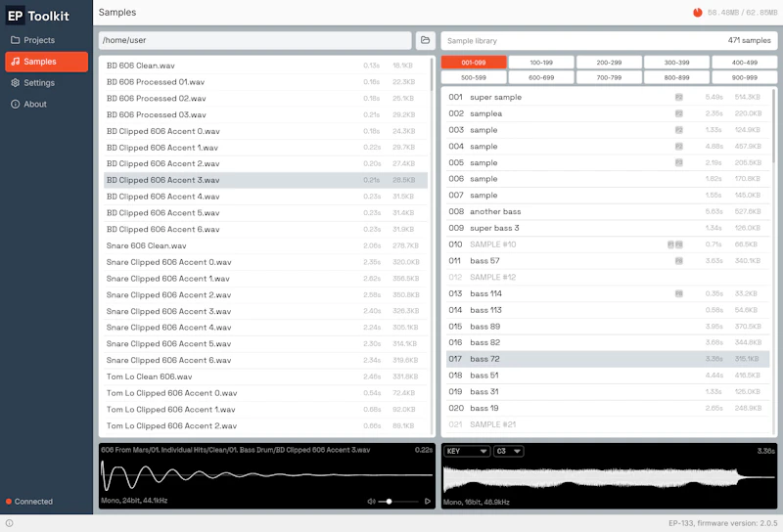Click the file list scrollbar

click(x=433, y=74)
